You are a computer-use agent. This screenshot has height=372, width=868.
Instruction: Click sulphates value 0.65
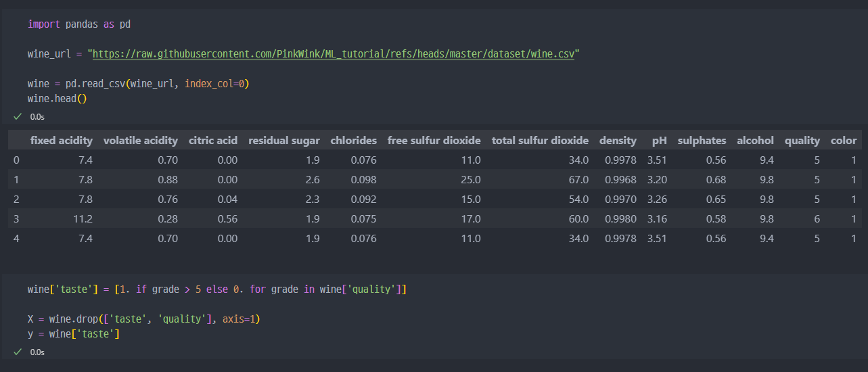[716, 200]
